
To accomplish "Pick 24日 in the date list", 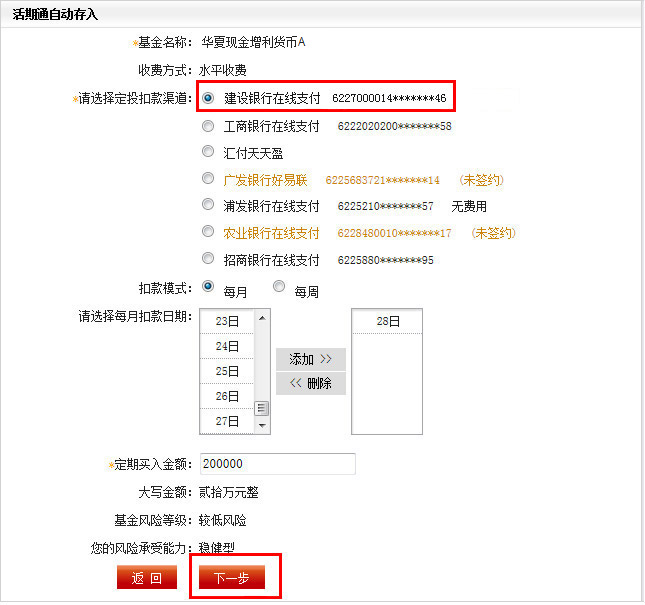I will click(x=227, y=346).
